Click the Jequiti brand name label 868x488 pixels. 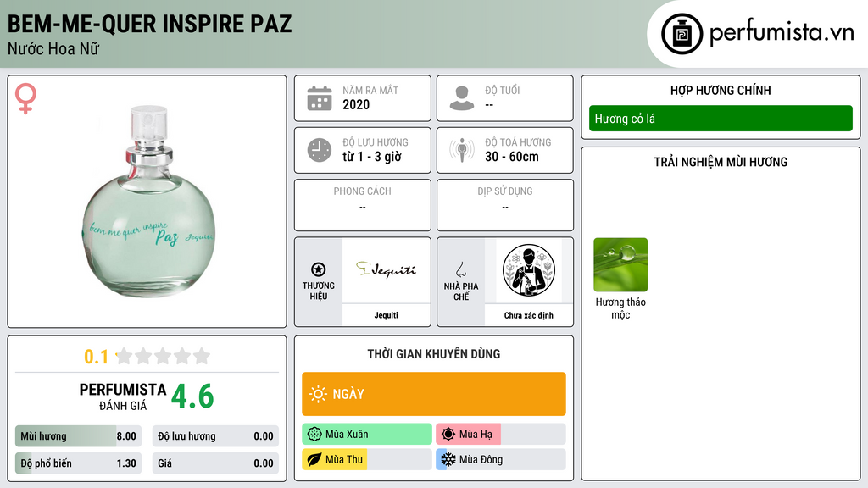(x=386, y=315)
